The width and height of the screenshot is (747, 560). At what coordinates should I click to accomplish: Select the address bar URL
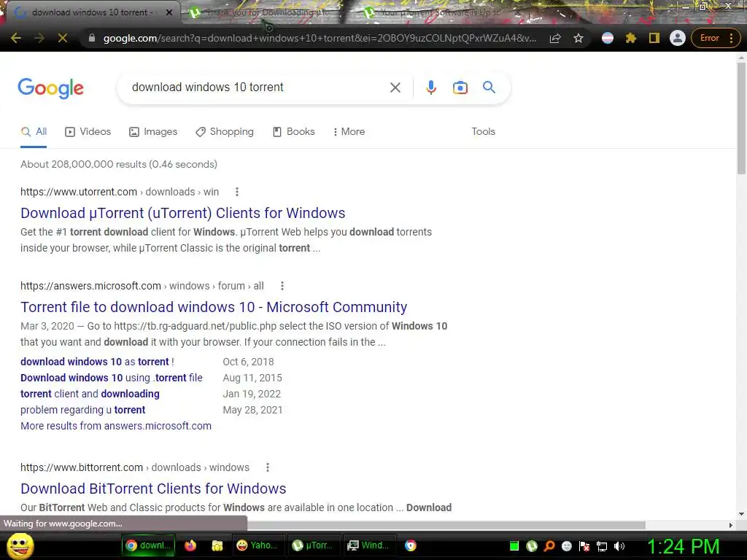point(320,38)
